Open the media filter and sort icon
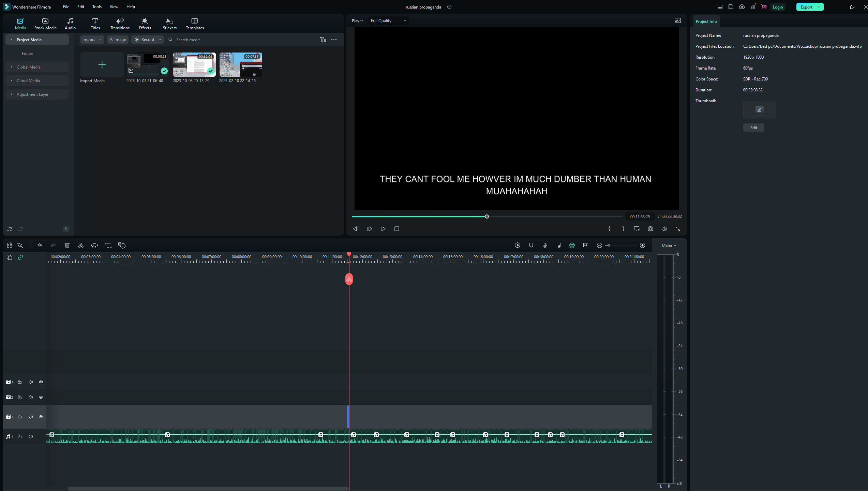The image size is (868, 491). [x=323, y=40]
